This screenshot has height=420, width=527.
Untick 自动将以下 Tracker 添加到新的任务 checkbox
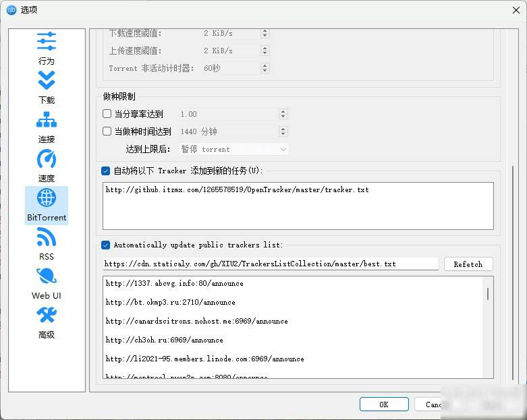(105, 171)
